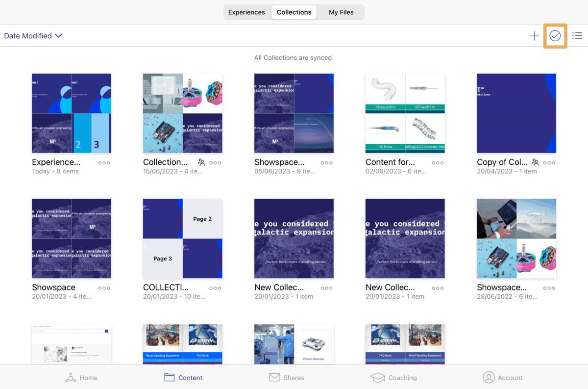The width and height of the screenshot is (588, 389).
Task: Open the Shares envelope tab
Action: click(287, 377)
